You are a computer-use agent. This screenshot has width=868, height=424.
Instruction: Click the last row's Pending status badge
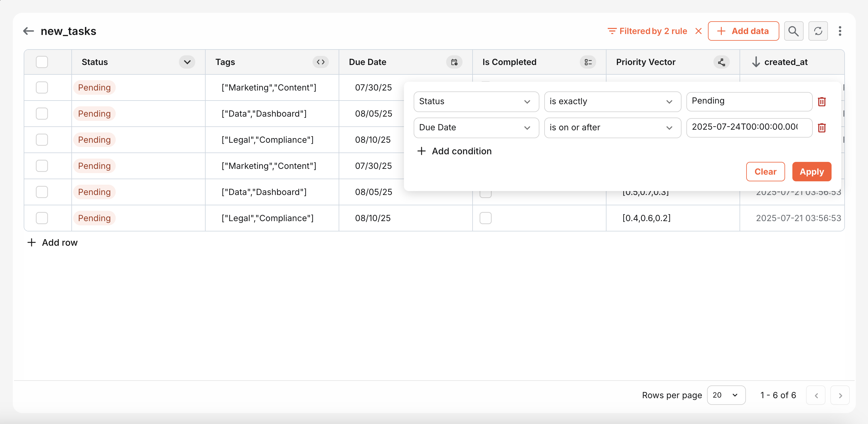(94, 218)
